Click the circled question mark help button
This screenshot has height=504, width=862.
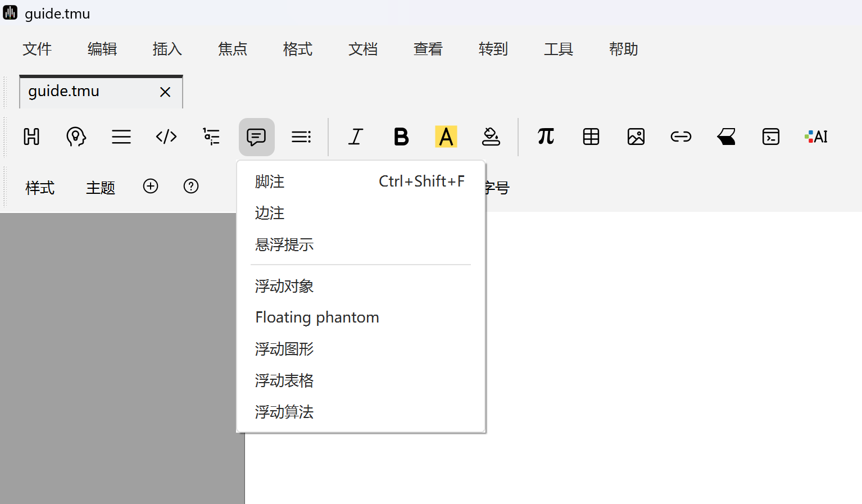point(191,186)
